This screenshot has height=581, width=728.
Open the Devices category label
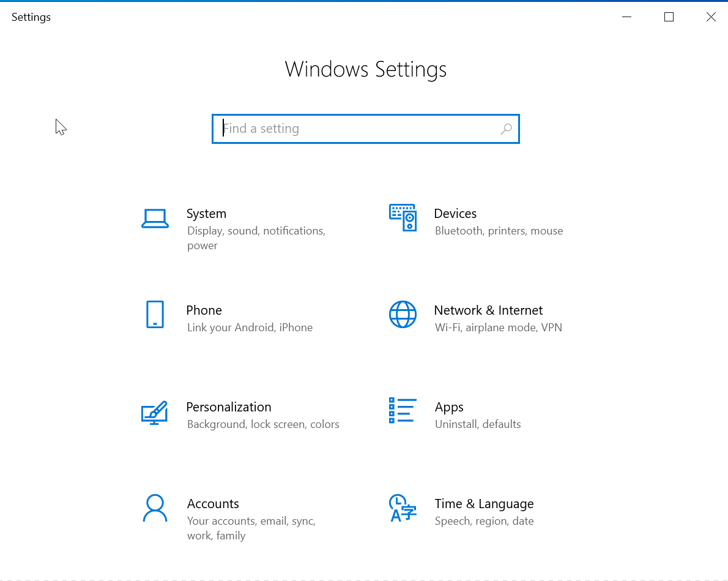(455, 214)
